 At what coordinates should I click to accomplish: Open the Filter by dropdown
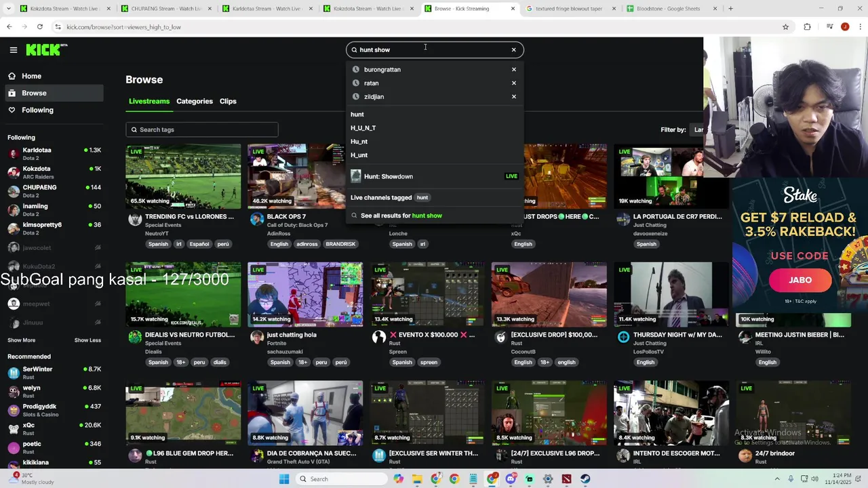[697, 129]
